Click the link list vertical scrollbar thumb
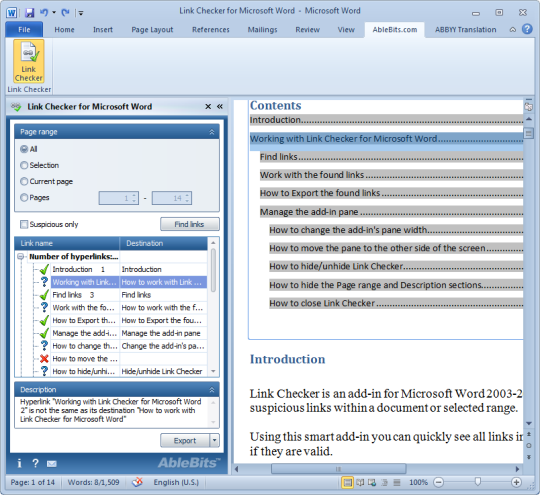This screenshot has width=540, height=495. pyautogui.click(x=213, y=271)
